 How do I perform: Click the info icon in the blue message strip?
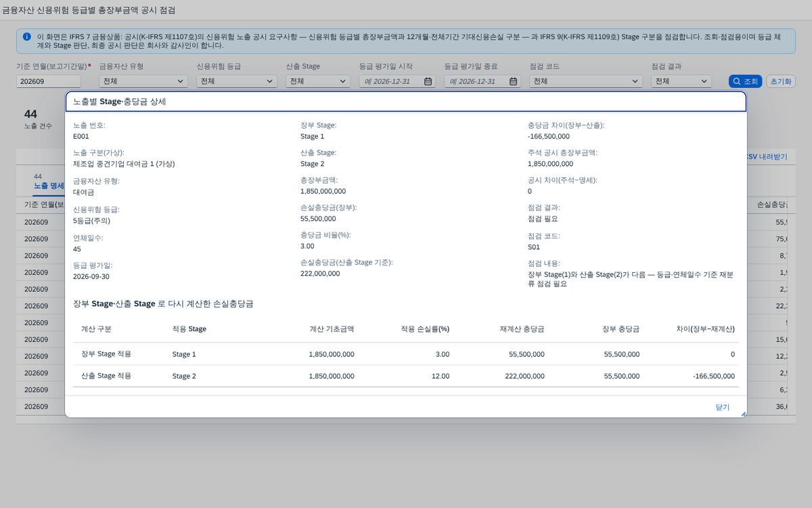click(26, 37)
